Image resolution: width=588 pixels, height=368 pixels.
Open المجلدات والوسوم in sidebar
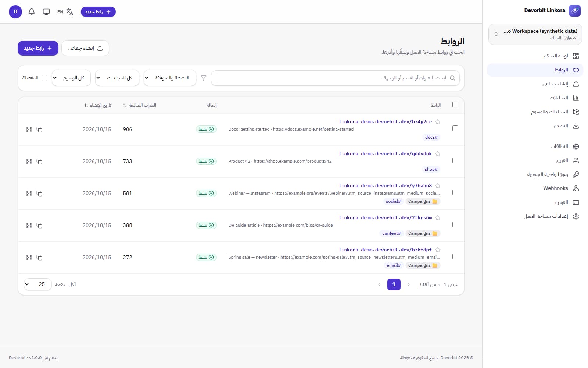point(535,112)
